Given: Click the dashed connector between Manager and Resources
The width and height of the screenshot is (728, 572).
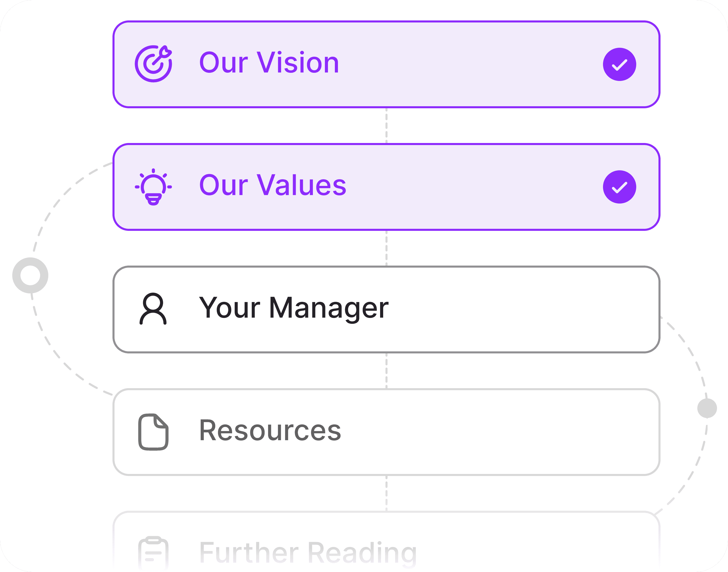Looking at the screenshot, I should coord(386,371).
